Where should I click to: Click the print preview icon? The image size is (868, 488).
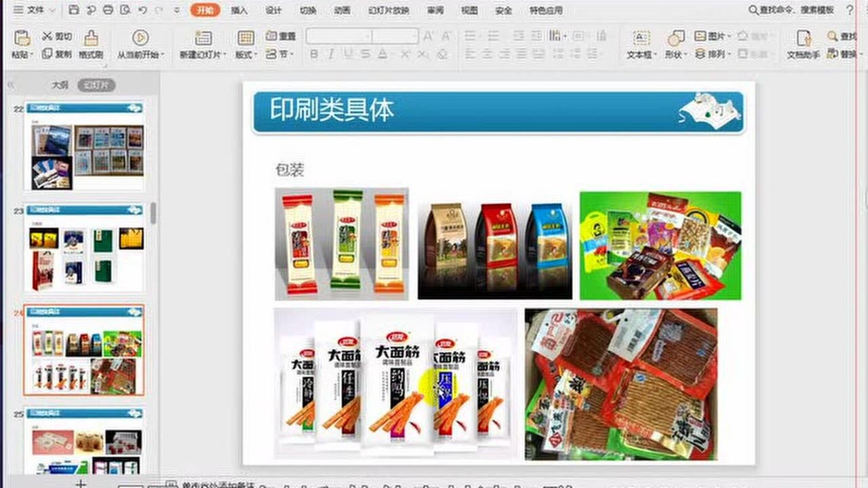125,10
